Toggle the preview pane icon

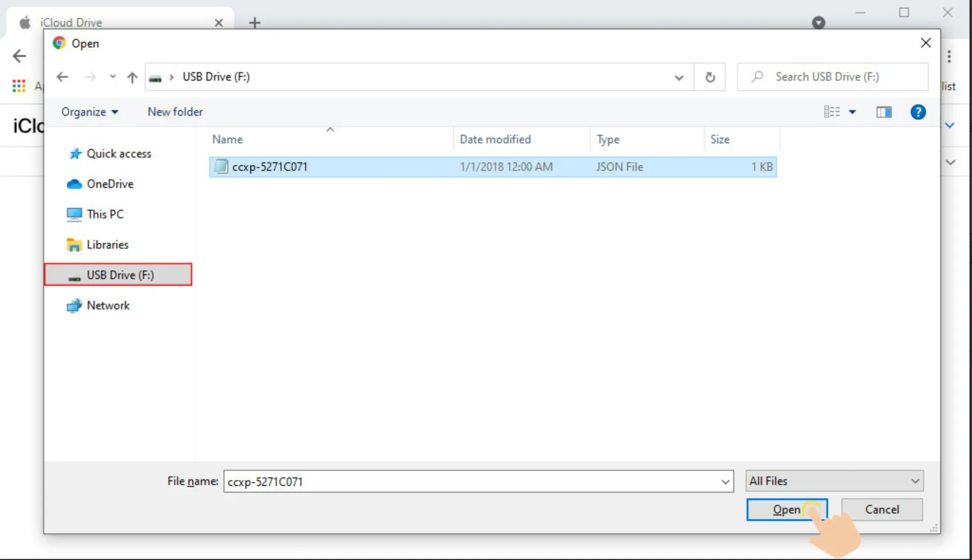point(884,112)
